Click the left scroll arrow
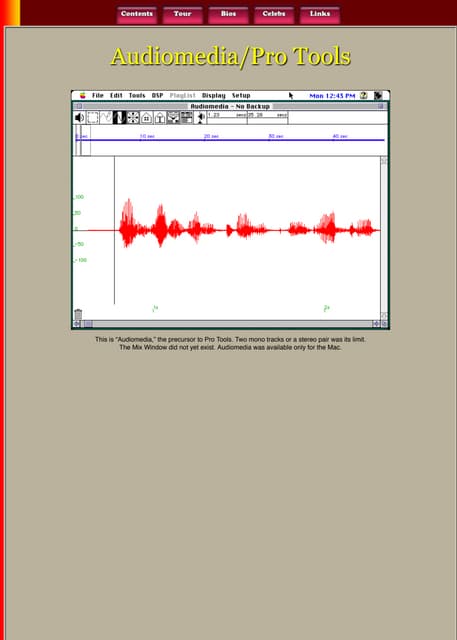This screenshot has width=457, height=640. click(77, 324)
